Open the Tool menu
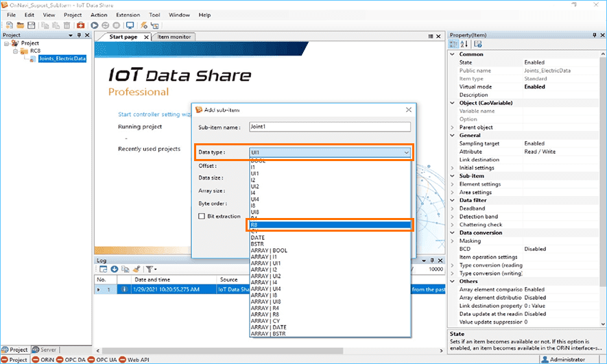Viewport: 607px width, 364px height. pos(154,15)
